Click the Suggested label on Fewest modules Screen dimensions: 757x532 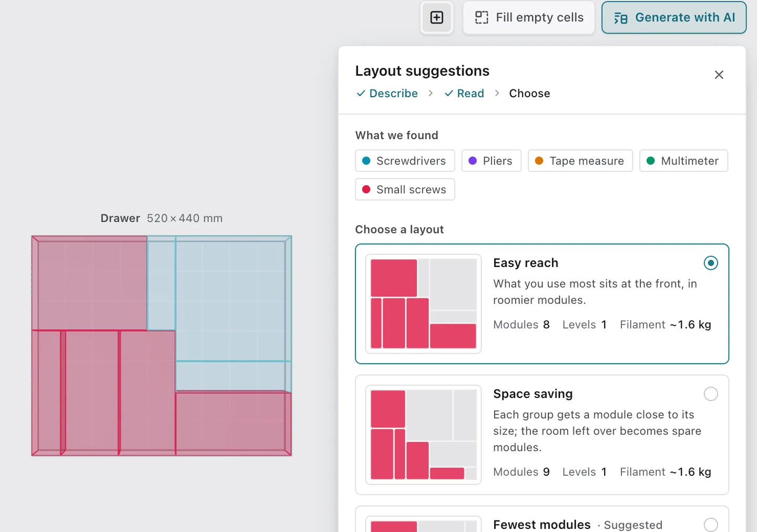(633, 525)
